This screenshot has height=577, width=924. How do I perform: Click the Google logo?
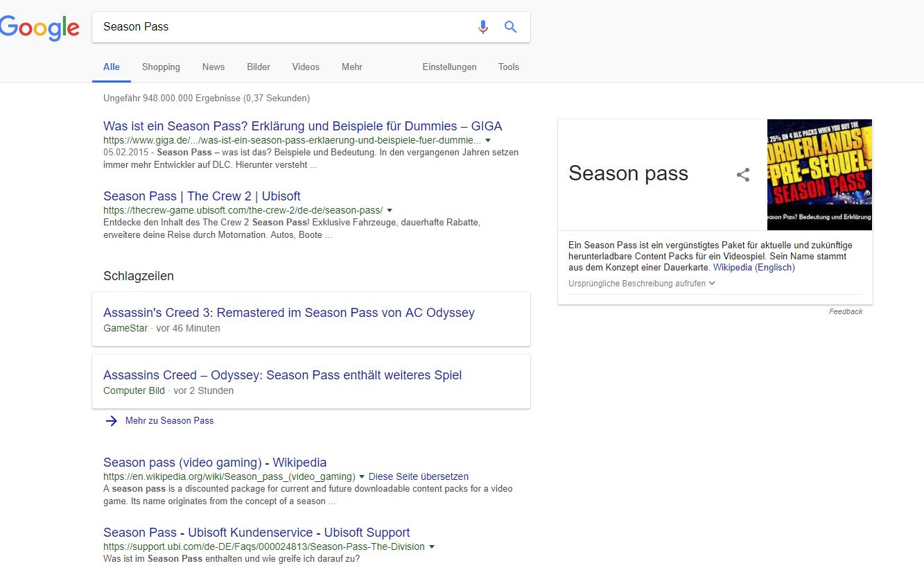[x=40, y=28]
